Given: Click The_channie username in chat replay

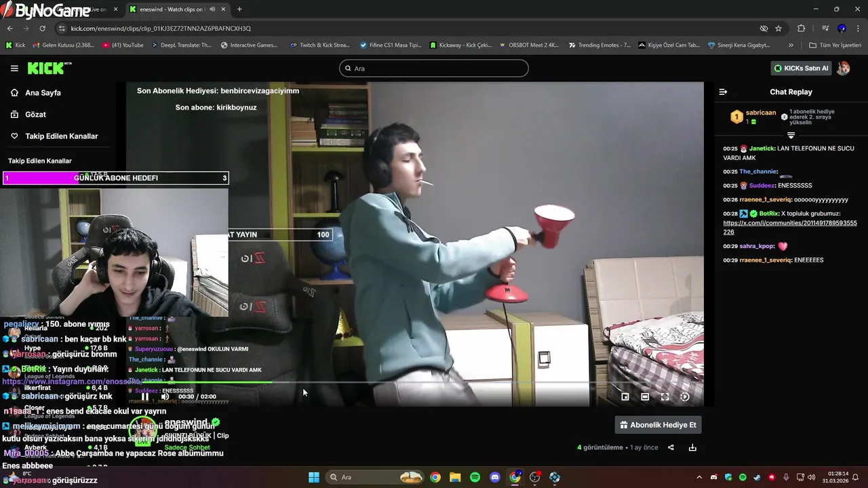Looking at the screenshot, I should [x=757, y=171].
